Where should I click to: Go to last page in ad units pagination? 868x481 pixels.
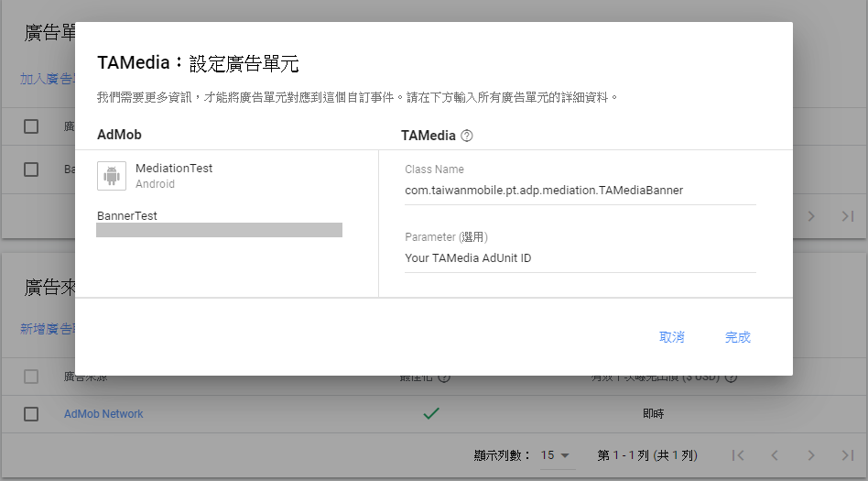pos(848,216)
